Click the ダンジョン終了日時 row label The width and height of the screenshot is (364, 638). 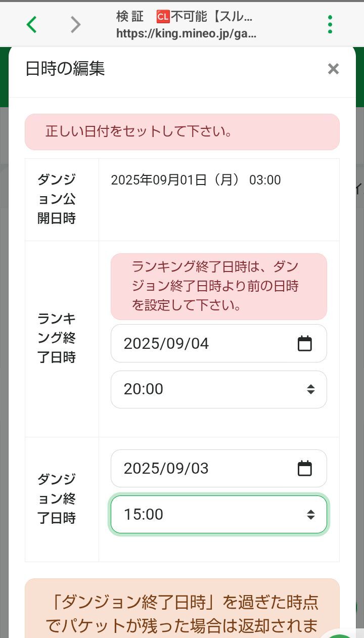click(x=57, y=498)
